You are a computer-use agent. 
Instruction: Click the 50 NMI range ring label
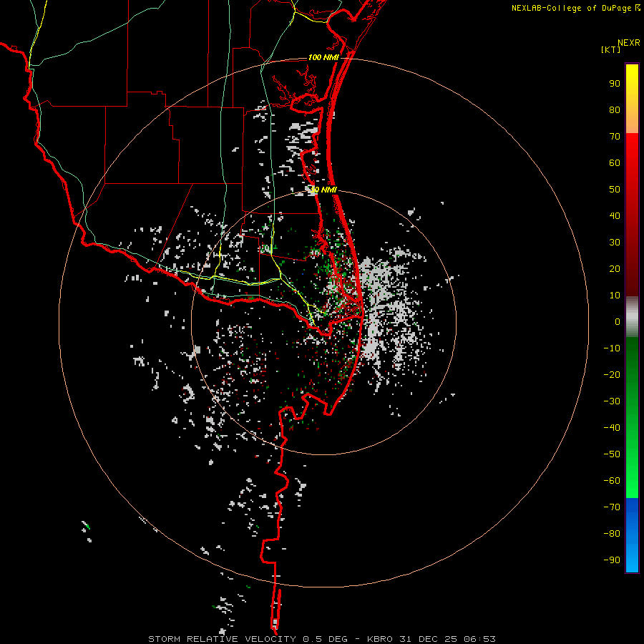pyautogui.click(x=323, y=190)
